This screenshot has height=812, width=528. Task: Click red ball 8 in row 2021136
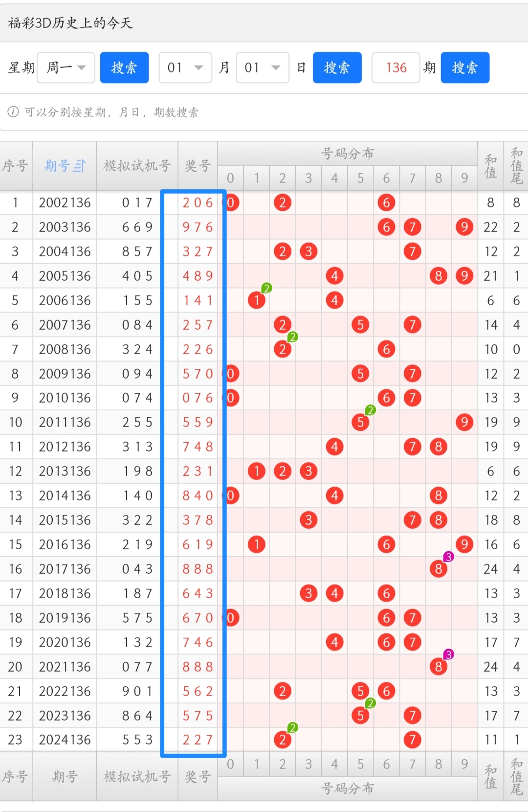click(438, 667)
